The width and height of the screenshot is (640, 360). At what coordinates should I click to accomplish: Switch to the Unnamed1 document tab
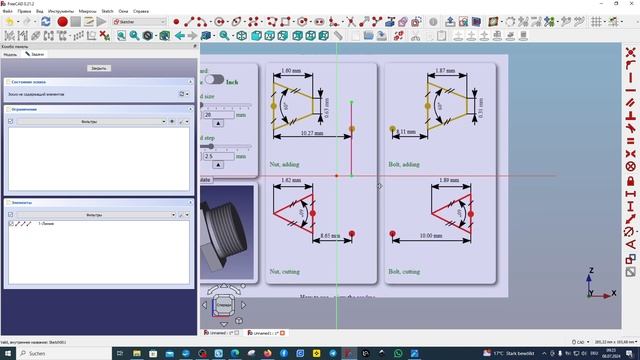tap(266, 333)
